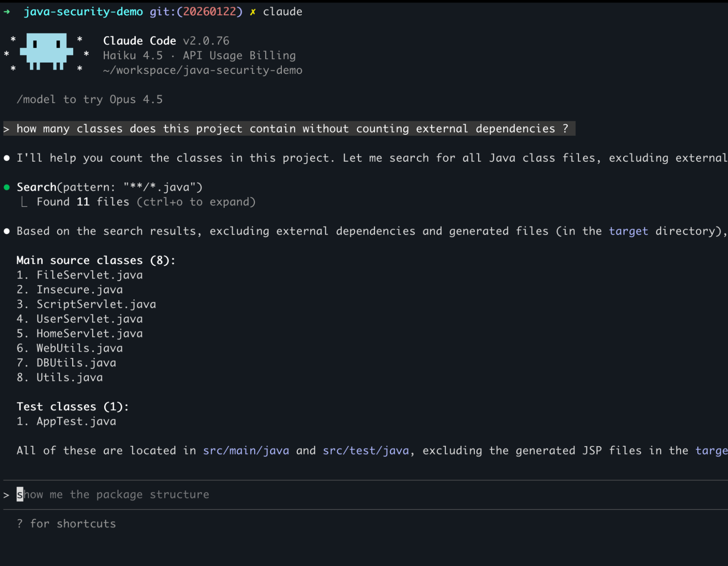This screenshot has height=566, width=728.
Task: Click the prompt chevron beside the input box
Action: pos(6,495)
